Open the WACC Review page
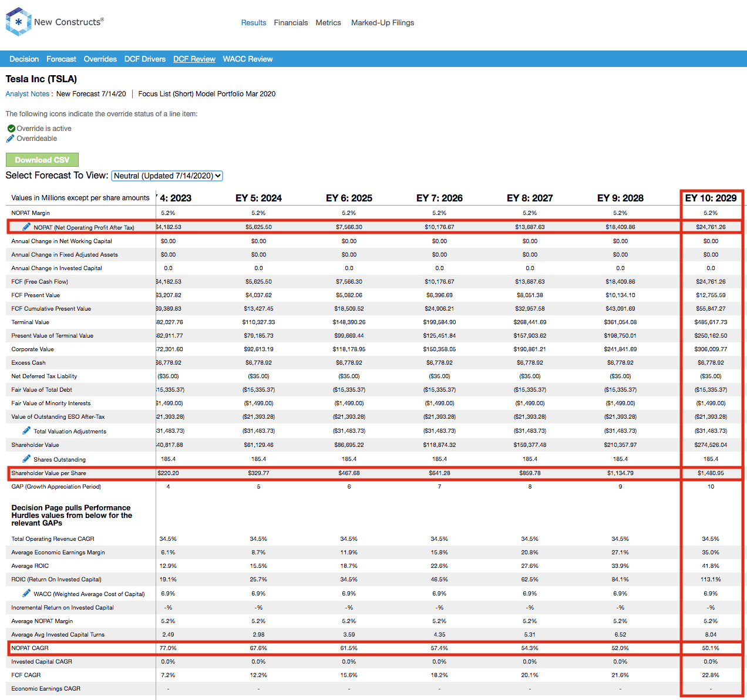Image resolution: width=747 pixels, height=700 pixels. pyautogui.click(x=248, y=59)
